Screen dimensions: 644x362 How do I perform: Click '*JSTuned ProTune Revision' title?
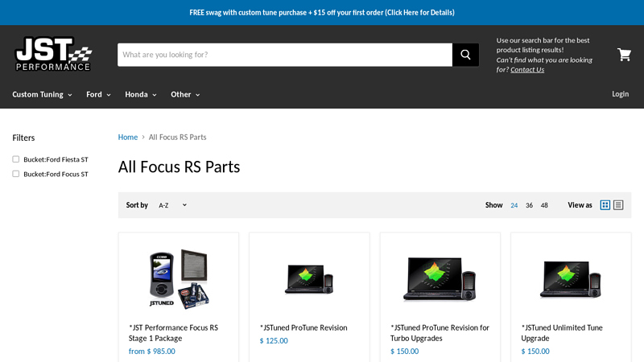coord(303,327)
